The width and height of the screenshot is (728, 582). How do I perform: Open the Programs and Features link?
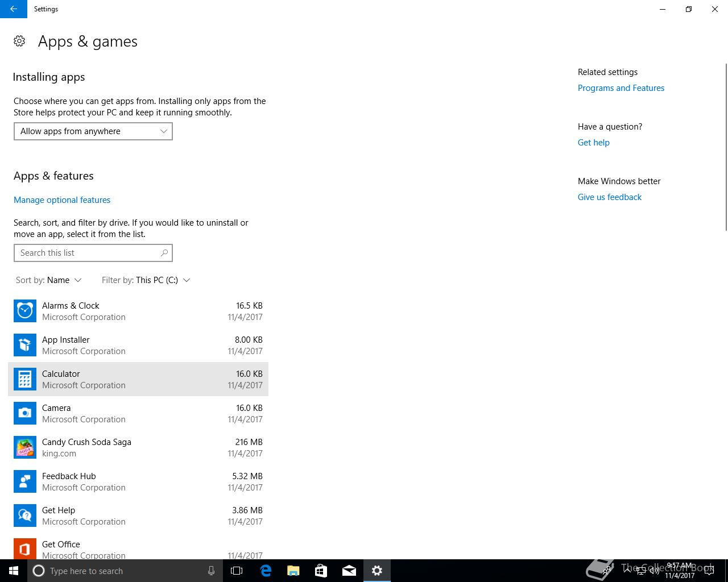pos(621,88)
